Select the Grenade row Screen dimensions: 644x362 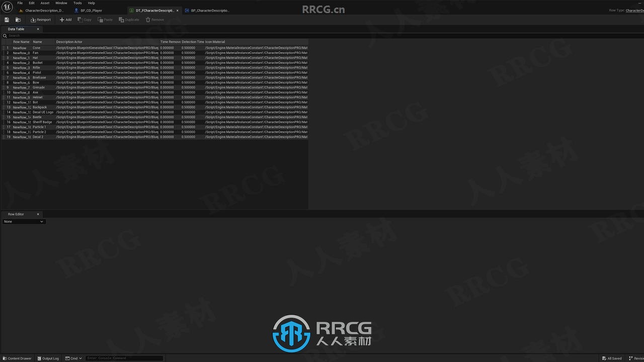point(155,87)
